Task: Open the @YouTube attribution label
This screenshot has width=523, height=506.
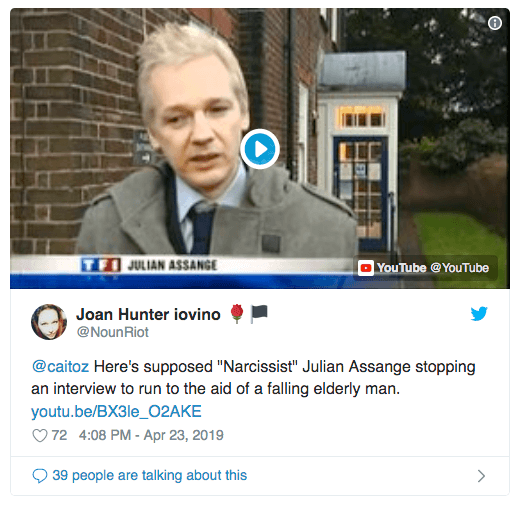Action: [x=459, y=268]
